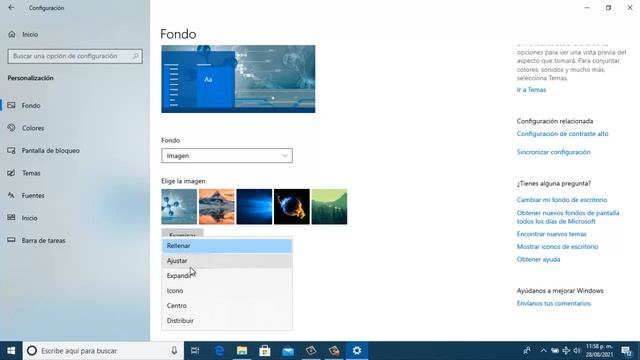
Task: Open the Windows Start button
Action: [x=11, y=351]
